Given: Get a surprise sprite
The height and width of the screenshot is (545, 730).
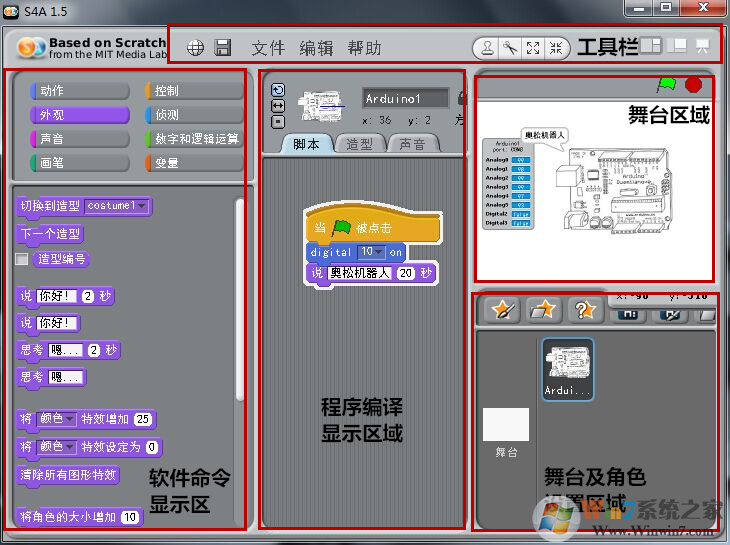Looking at the screenshot, I should click(585, 310).
